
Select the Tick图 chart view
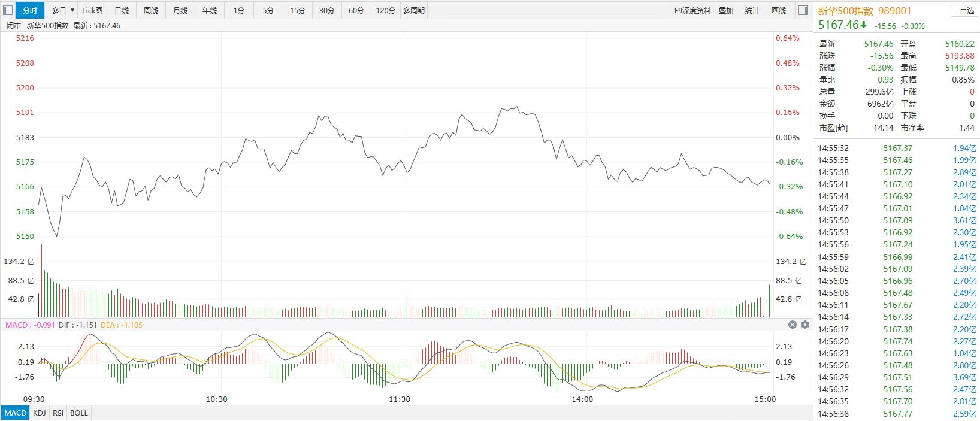pyautogui.click(x=92, y=10)
